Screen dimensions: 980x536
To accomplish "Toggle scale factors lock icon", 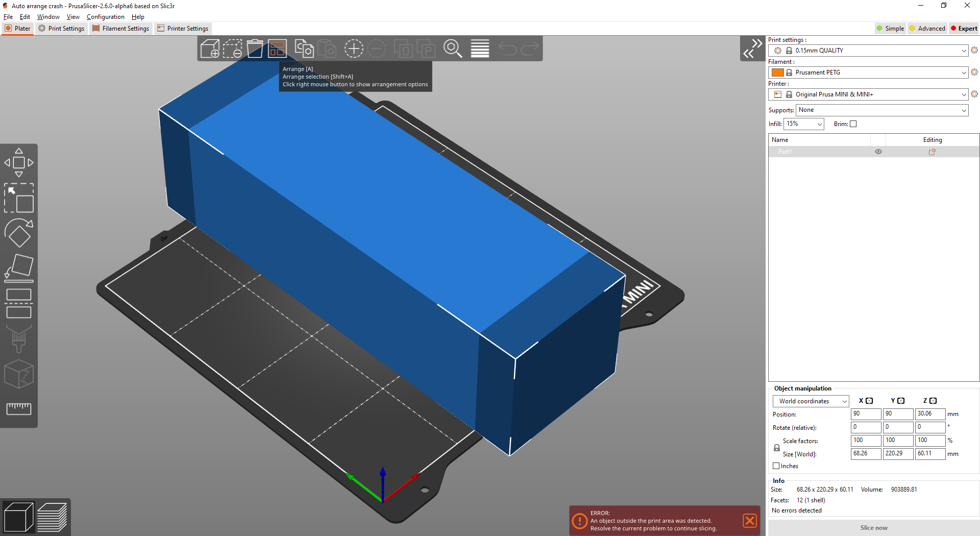I will (777, 448).
